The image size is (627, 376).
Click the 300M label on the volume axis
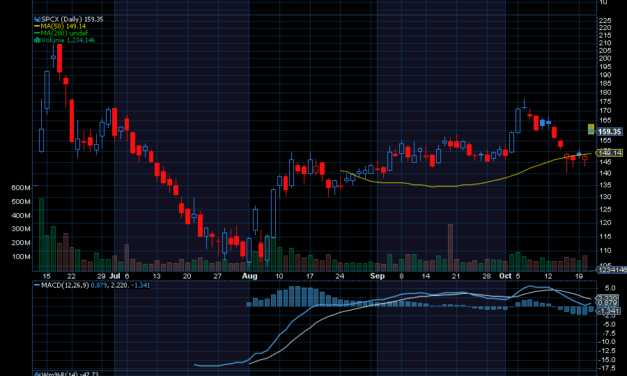[21, 229]
